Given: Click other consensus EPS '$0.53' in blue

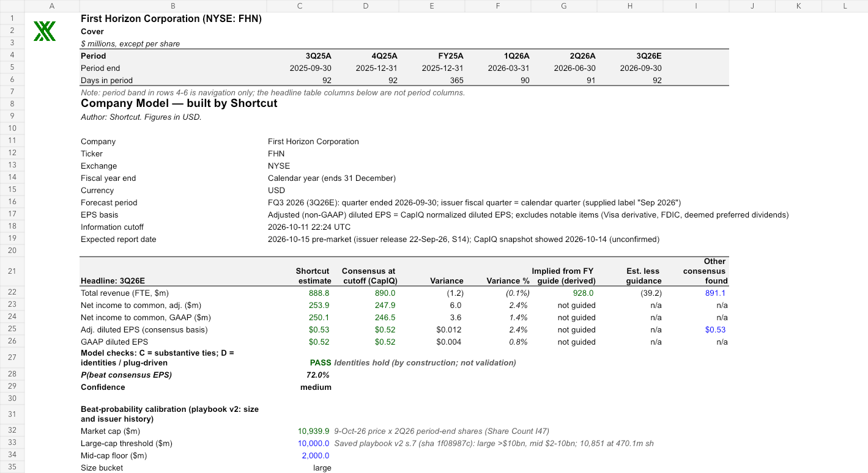Looking at the screenshot, I should coord(715,329).
